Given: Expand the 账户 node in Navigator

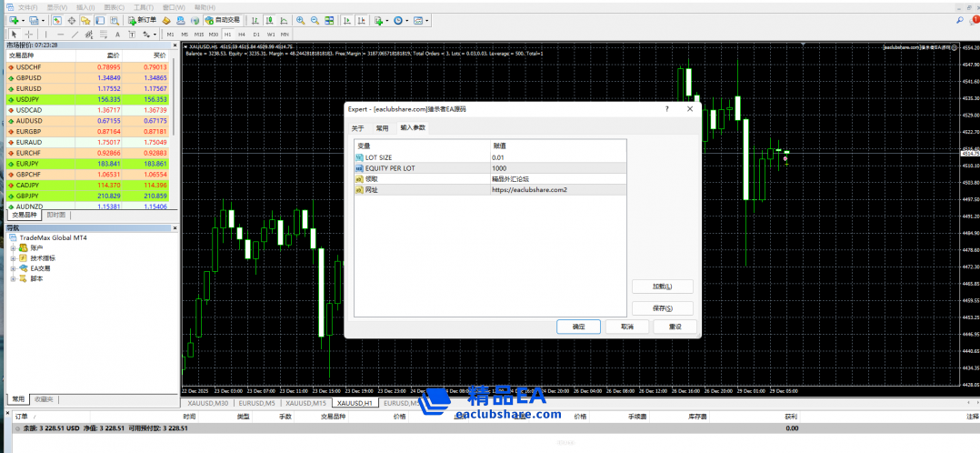Looking at the screenshot, I should tap(13, 247).
